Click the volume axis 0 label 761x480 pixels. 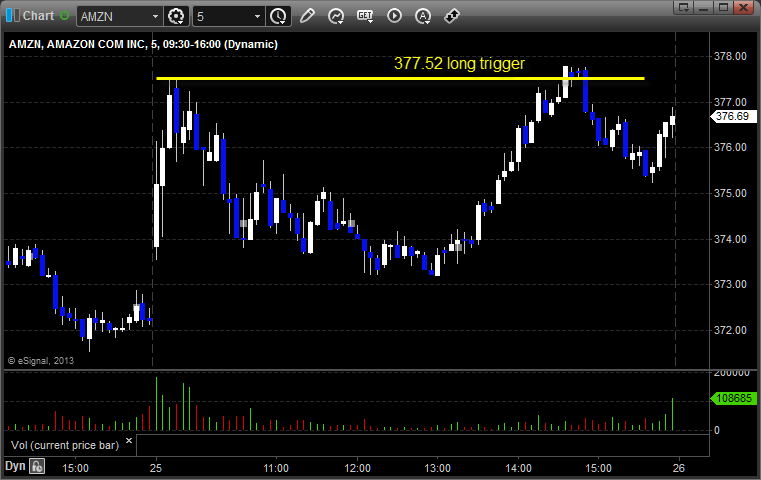point(717,430)
